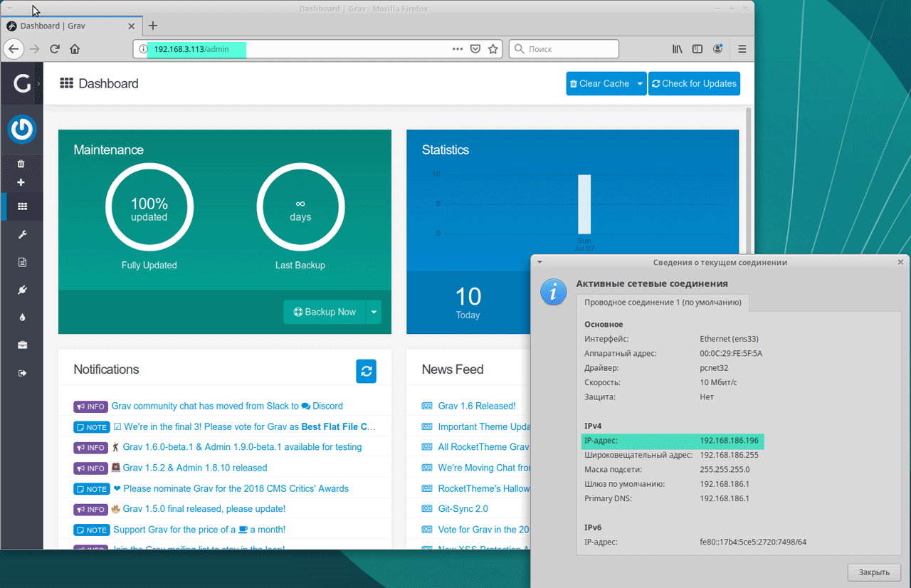Open the Clear Cache dropdown arrow
This screenshot has width=911, height=588.
[640, 83]
